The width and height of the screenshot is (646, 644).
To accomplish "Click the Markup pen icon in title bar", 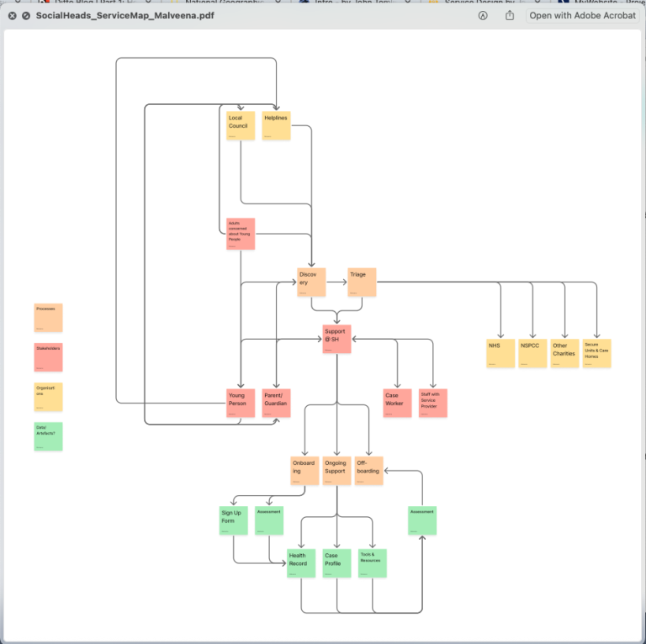I will [483, 15].
